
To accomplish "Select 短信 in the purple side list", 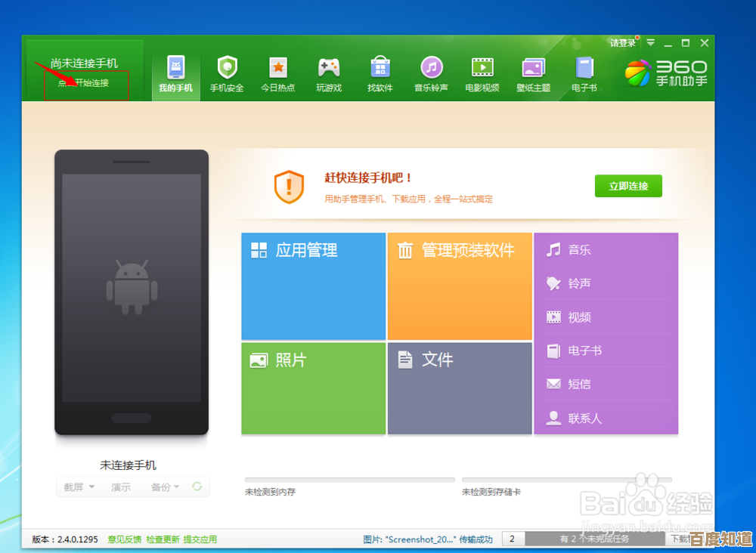I will [x=579, y=384].
